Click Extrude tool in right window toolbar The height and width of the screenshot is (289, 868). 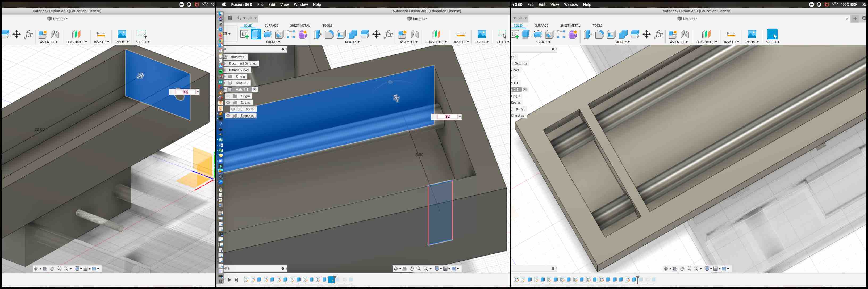tap(526, 34)
